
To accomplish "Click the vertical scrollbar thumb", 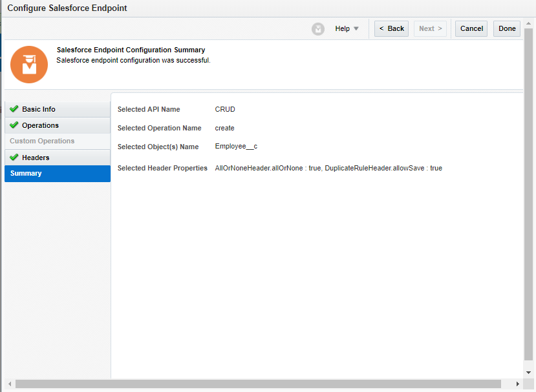I will [x=528, y=194].
